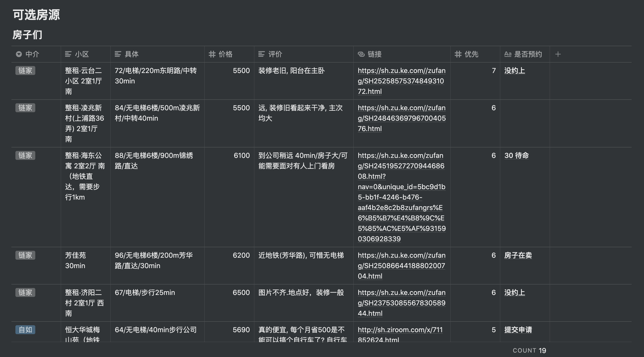Open the 云台二小区 zu.ke.com listing link
This screenshot has height=357, width=644.
click(401, 81)
